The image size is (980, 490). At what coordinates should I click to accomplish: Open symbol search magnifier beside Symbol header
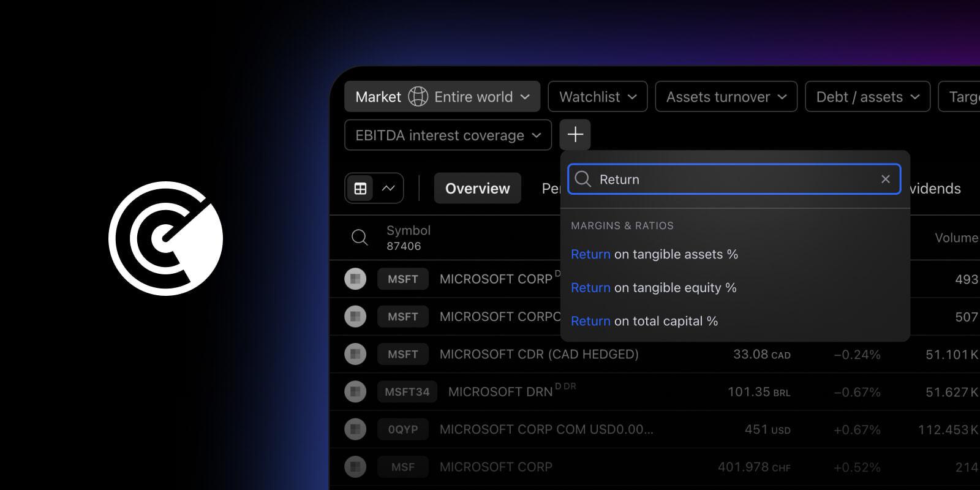(x=360, y=238)
